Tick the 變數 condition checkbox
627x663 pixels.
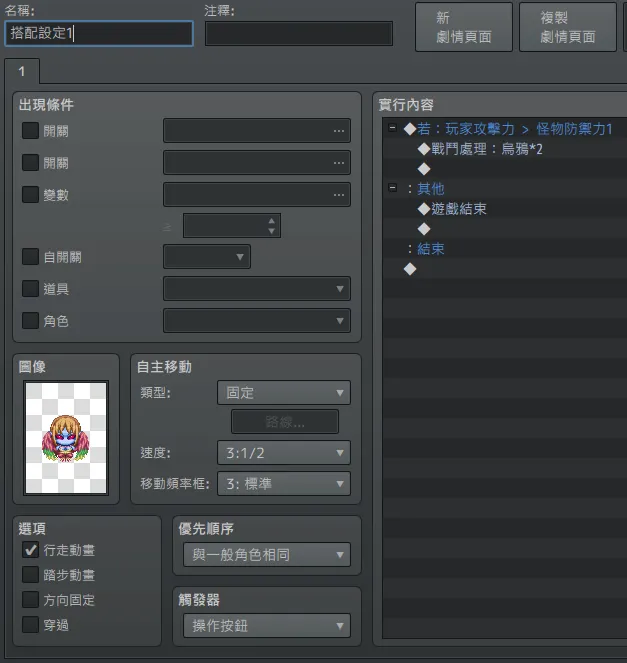tap(30, 195)
